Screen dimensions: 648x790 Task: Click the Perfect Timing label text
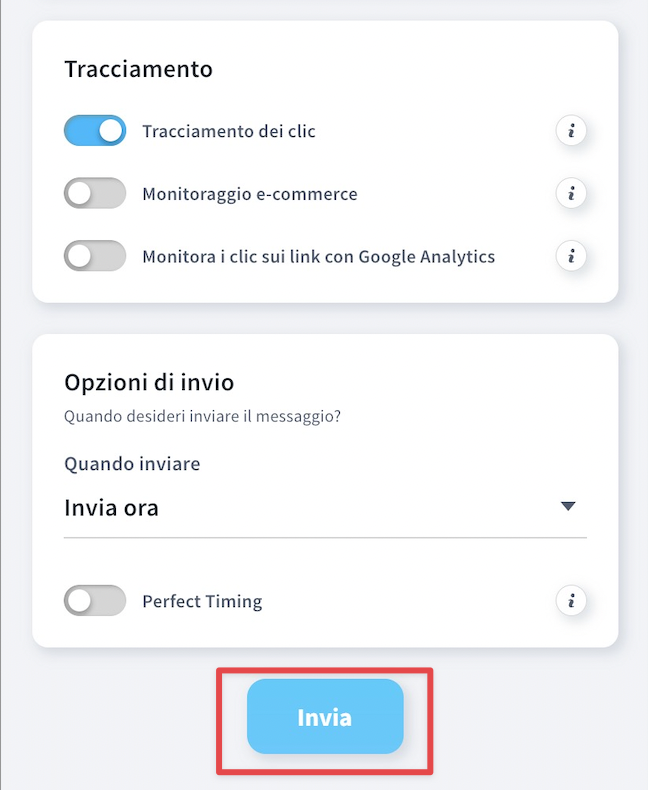point(202,601)
